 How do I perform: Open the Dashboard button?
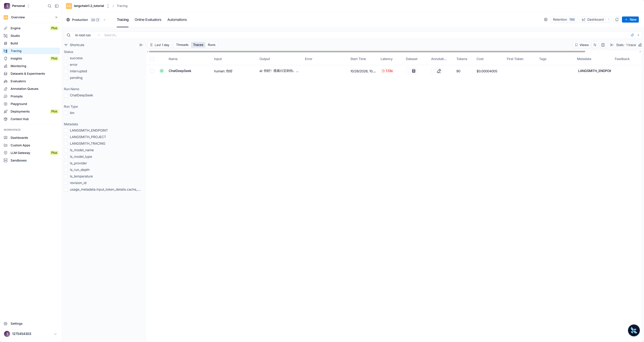[x=593, y=20]
